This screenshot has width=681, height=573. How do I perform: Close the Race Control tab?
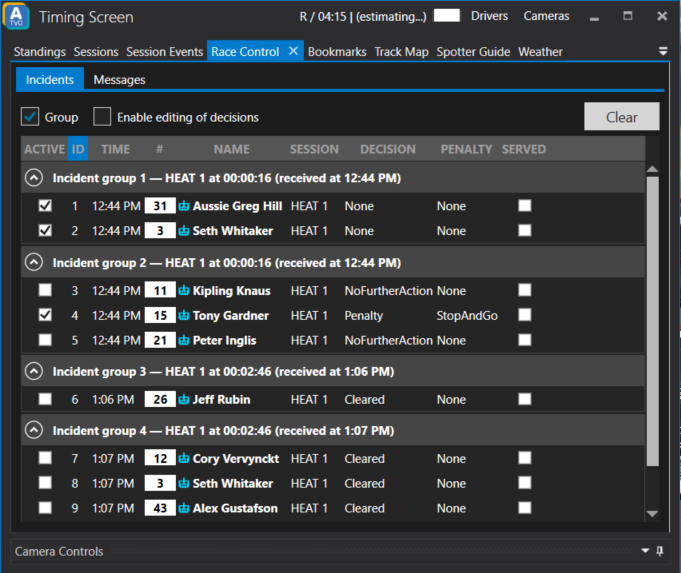click(294, 51)
